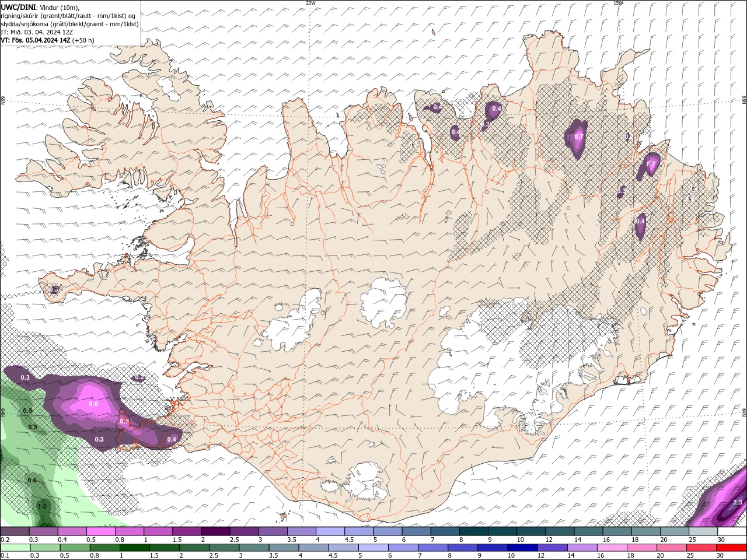Image resolution: width=747 pixels, height=560 pixels.
Task: Click the 0.6 rain value in green area
Action: click(x=32, y=481)
